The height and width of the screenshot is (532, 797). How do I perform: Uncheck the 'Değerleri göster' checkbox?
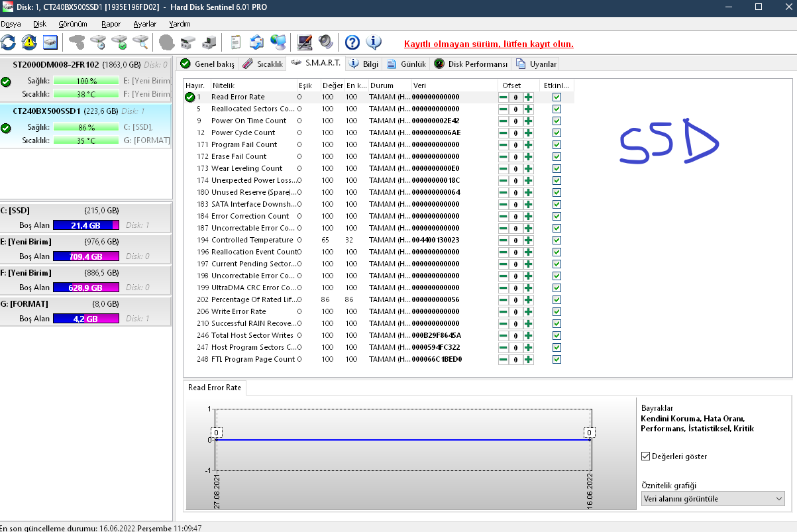click(646, 456)
